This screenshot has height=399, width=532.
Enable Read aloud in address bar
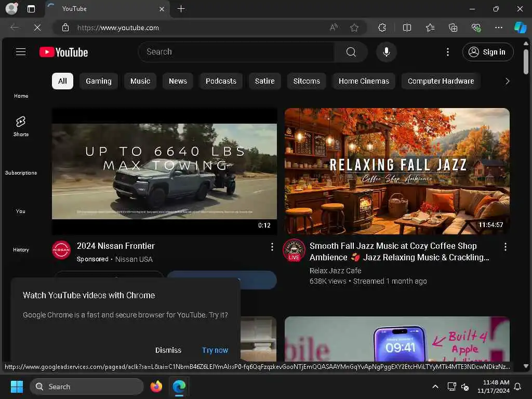point(334,28)
